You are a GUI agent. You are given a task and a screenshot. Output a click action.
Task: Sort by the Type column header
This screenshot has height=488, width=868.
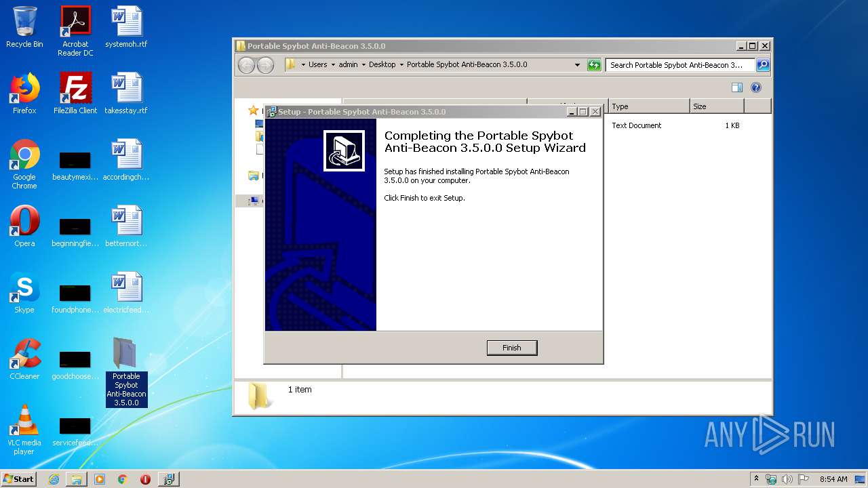[x=649, y=106]
